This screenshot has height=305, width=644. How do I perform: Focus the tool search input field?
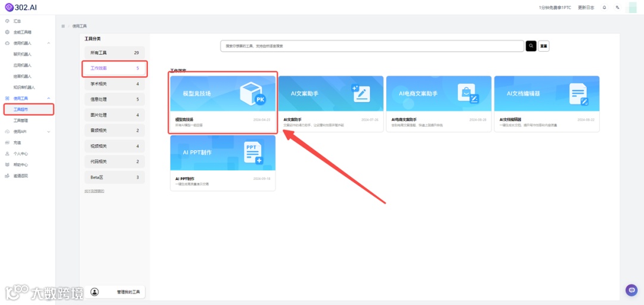(372, 46)
